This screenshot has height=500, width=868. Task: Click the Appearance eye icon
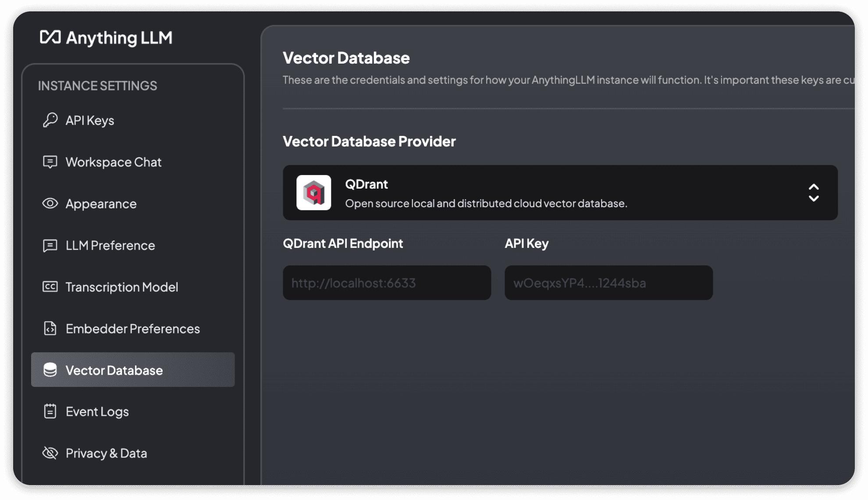click(50, 204)
